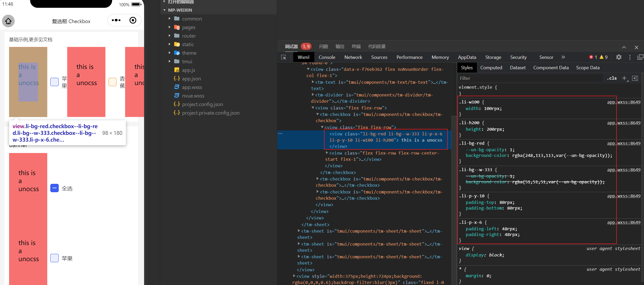The image size is (644, 285).
Task: Click the add new style rule plus icon
Action: (624, 78)
